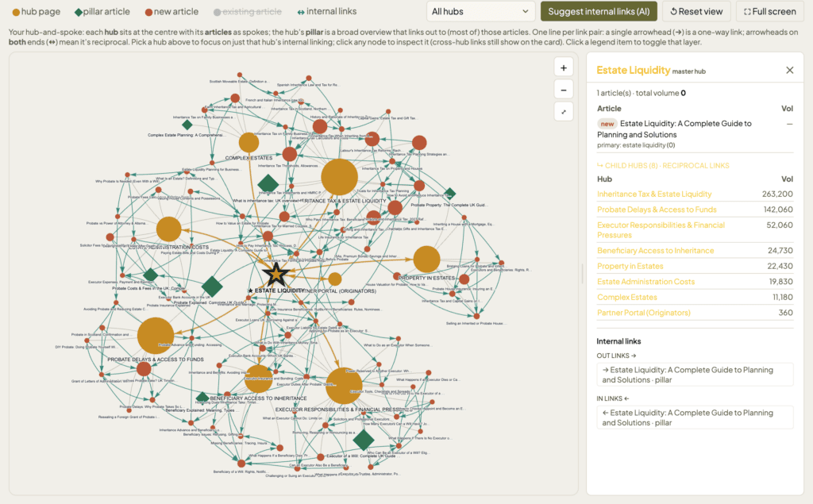
Task: Re-enable the existing article legend layer
Action: [248, 11]
